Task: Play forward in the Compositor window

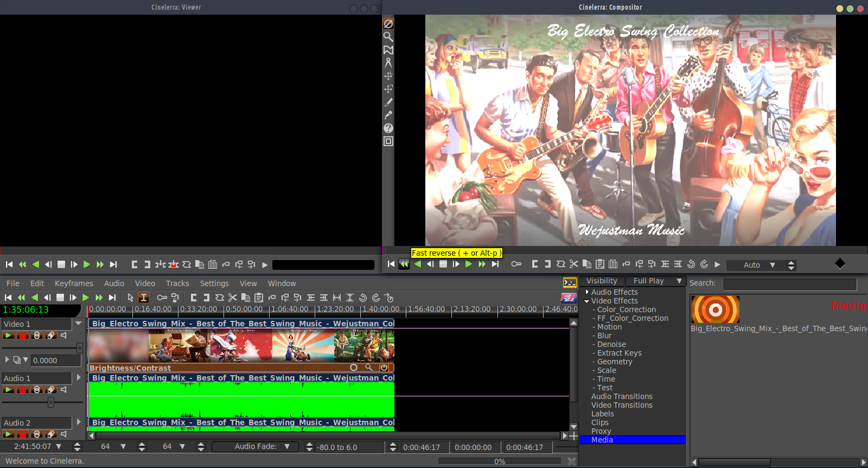Action: (x=469, y=264)
